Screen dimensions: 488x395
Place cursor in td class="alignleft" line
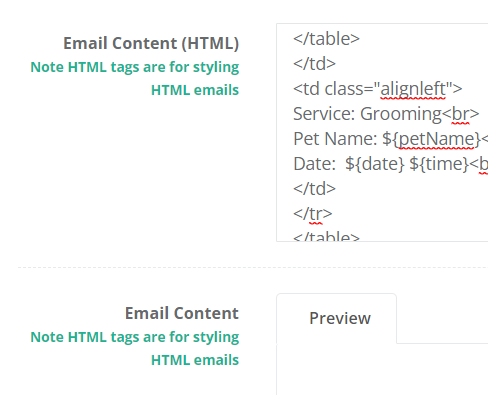point(378,89)
